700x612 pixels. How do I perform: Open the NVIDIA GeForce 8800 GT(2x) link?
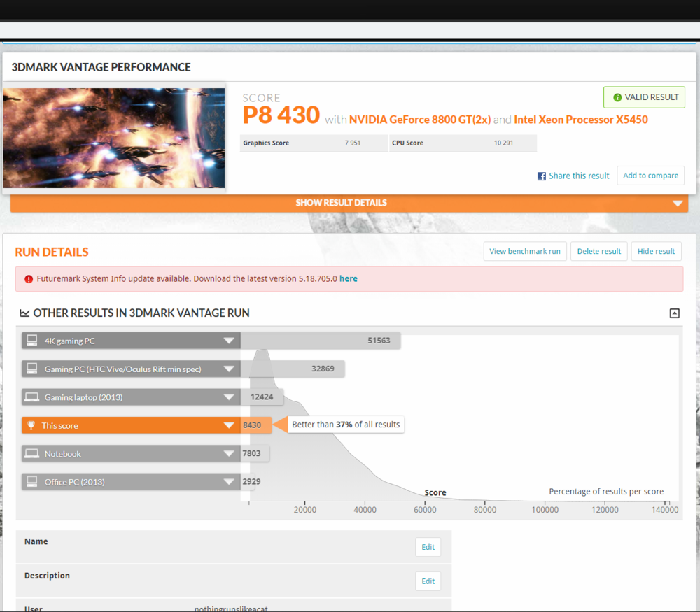[x=419, y=120]
